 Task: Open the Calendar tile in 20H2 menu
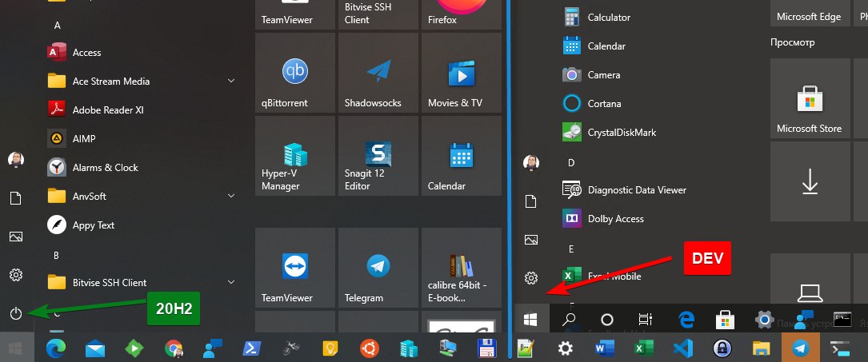462,155
